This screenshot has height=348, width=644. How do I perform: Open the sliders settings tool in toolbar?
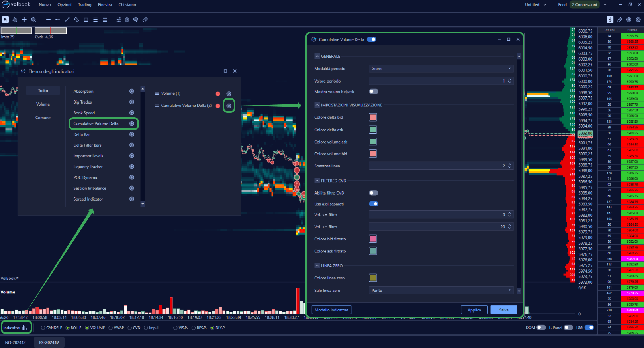[x=119, y=20]
